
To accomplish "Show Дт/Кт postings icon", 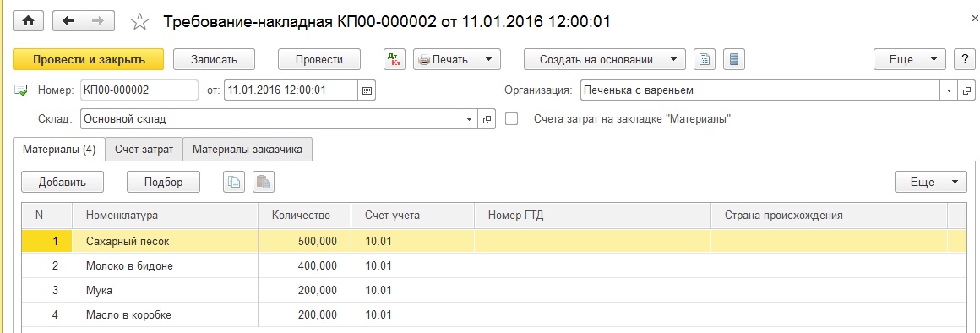I will pos(395,59).
